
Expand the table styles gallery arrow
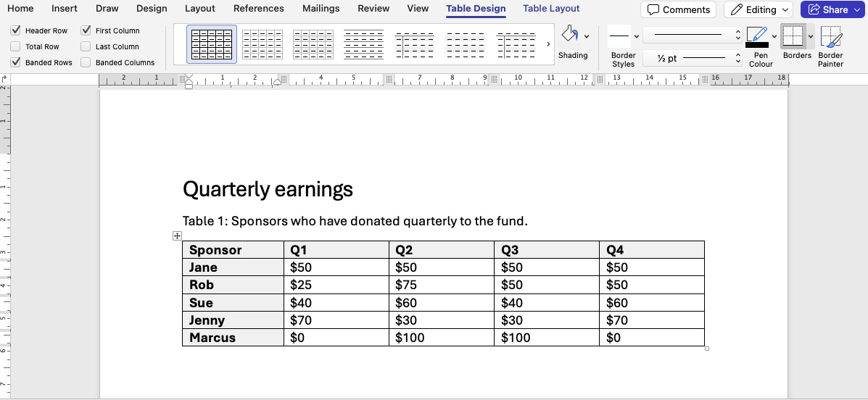tap(548, 44)
